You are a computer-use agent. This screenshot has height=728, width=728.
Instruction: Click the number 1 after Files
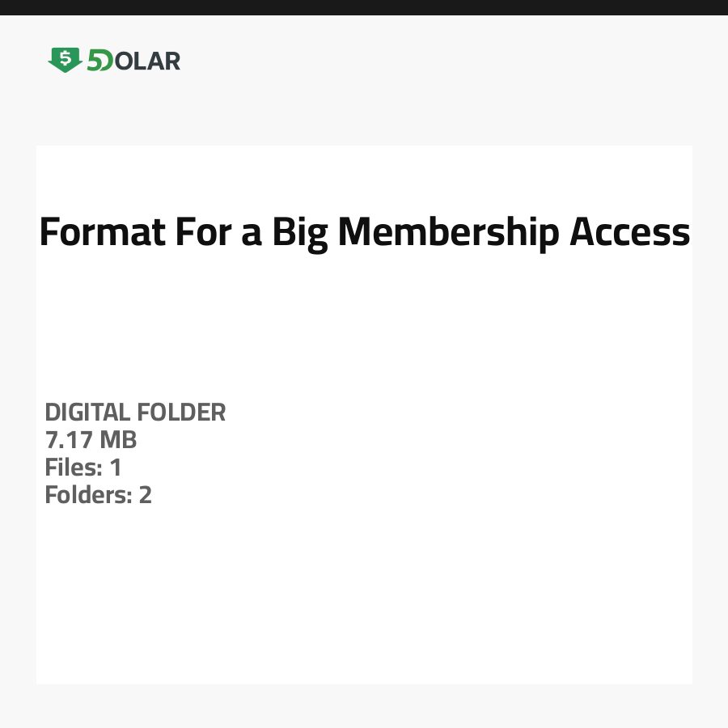point(115,468)
